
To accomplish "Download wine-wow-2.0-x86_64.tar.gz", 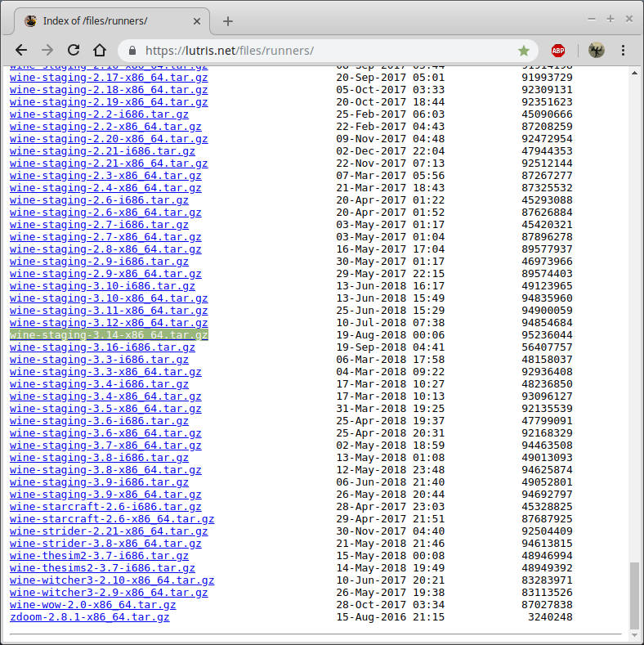I will (x=93, y=605).
